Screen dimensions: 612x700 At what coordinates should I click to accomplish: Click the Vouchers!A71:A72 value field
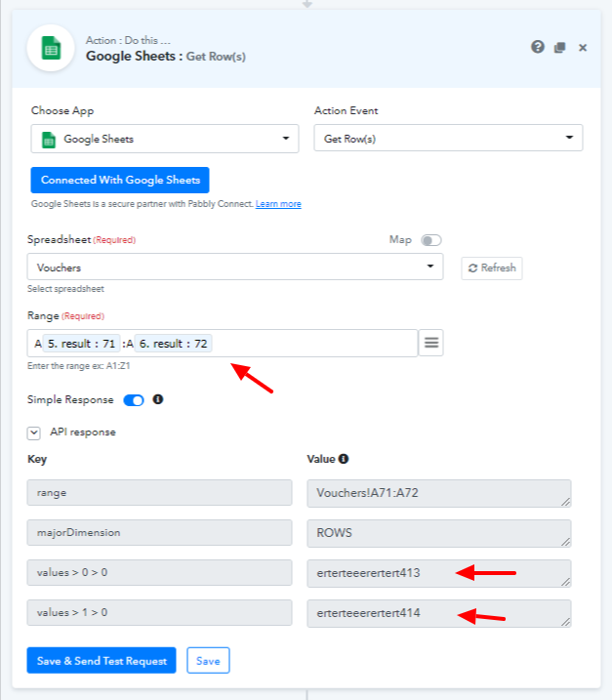[439, 493]
